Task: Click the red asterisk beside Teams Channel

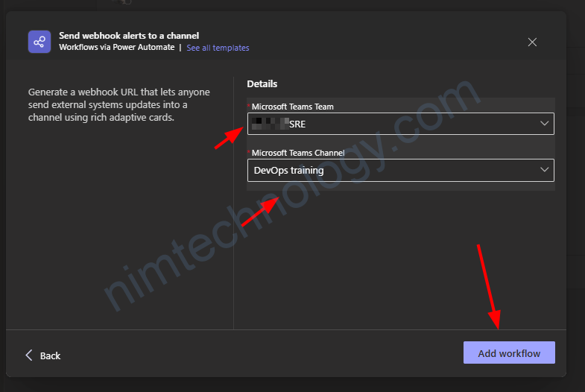Action: 249,153
